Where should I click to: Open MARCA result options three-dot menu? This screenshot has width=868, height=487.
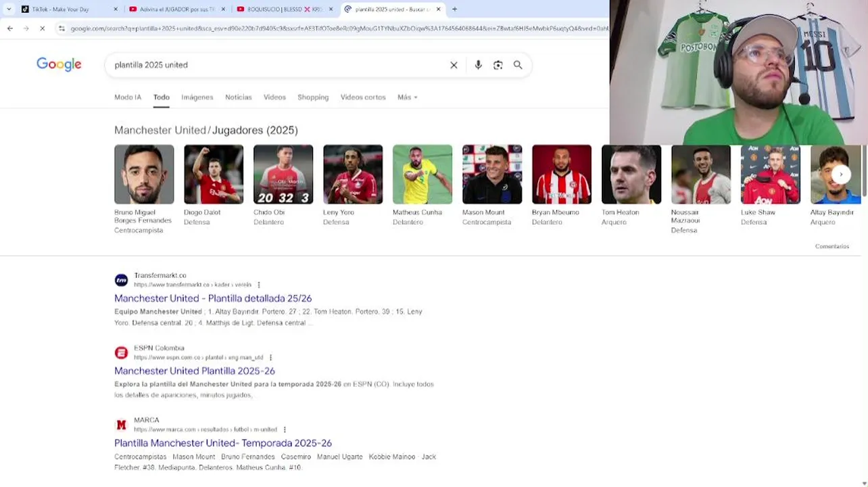[x=285, y=430]
